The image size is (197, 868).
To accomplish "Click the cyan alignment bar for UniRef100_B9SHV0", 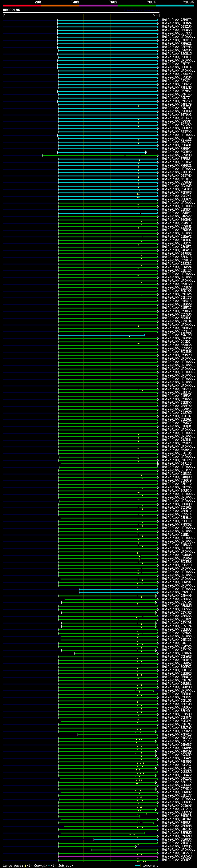I will tap(102, 152).
